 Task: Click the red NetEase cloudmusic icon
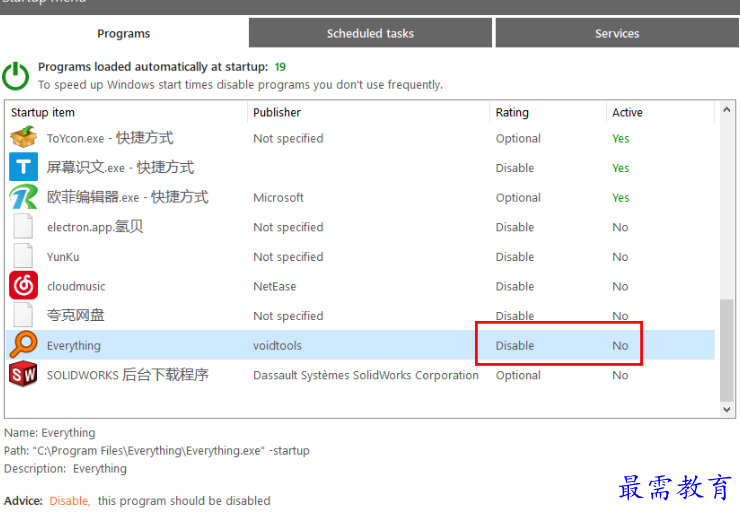coord(23,285)
